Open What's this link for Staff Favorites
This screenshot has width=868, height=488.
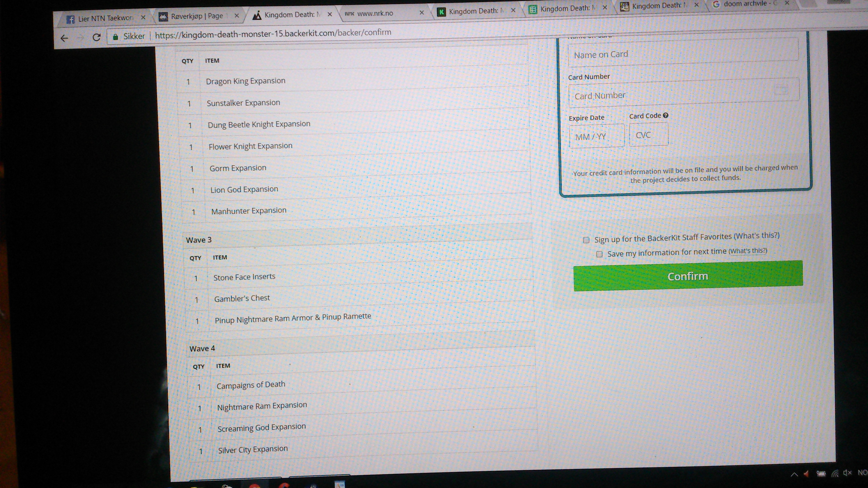pos(757,235)
